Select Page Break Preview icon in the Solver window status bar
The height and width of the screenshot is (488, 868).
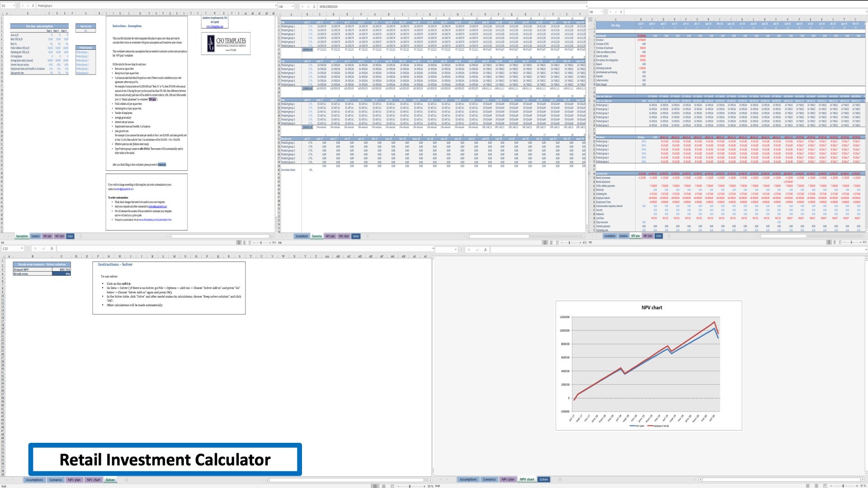(392, 486)
